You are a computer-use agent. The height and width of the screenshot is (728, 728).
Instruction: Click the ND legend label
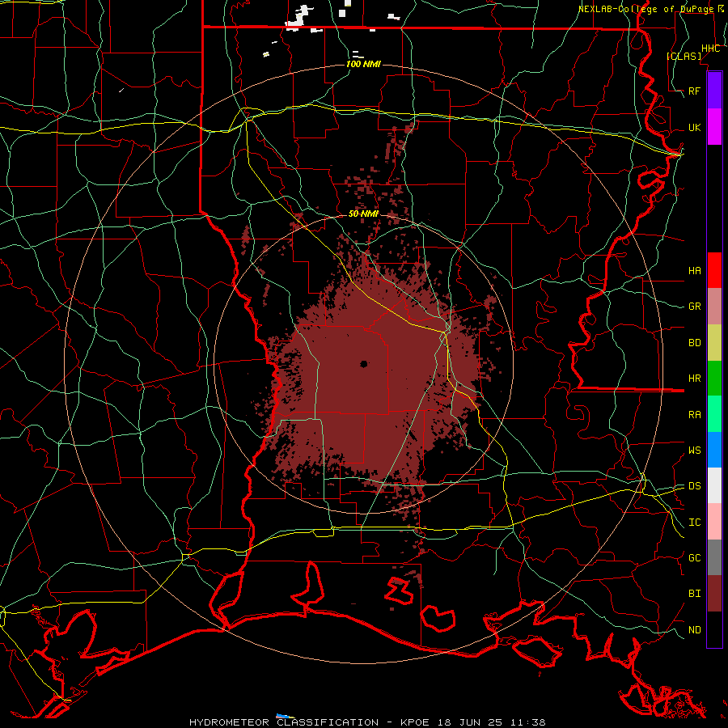[x=695, y=630]
